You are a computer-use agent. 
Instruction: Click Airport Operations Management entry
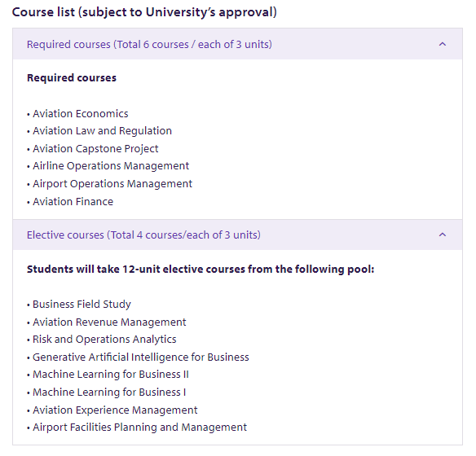(x=112, y=184)
